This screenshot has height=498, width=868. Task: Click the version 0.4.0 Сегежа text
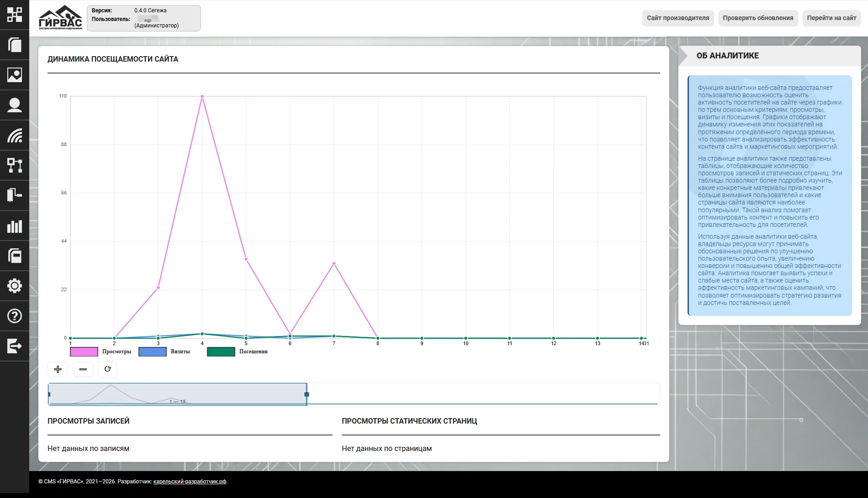150,10
